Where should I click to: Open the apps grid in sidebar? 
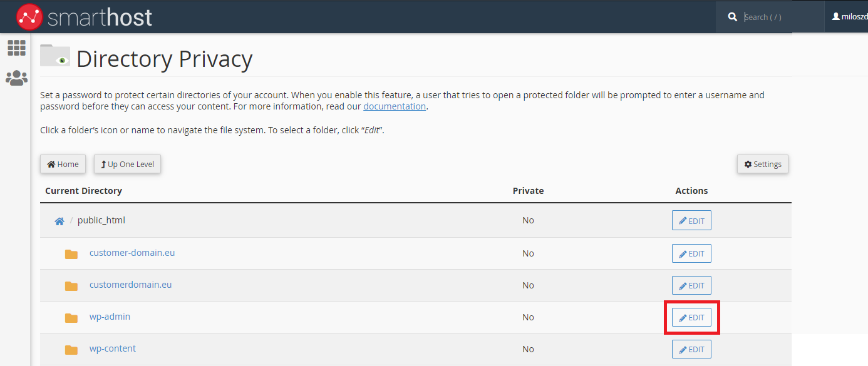(x=16, y=48)
